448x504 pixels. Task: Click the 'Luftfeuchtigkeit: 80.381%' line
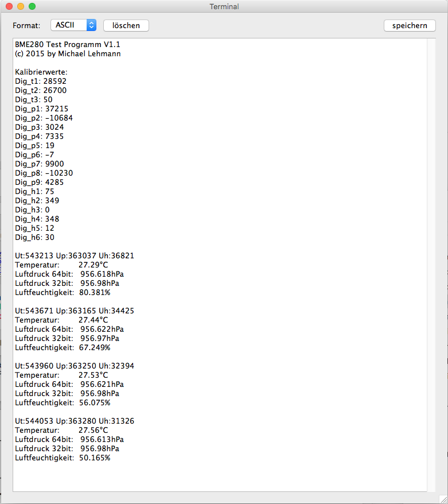pyautogui.click(x=63, y=293)
